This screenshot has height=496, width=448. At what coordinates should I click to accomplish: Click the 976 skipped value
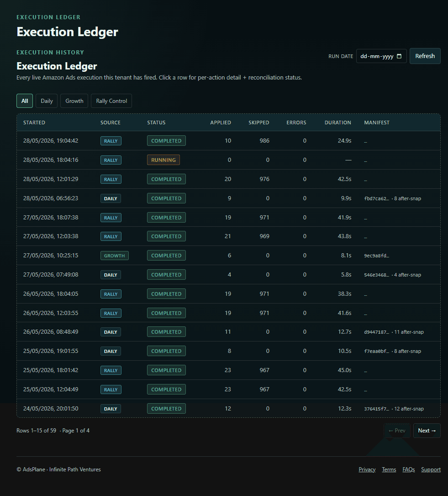264,179
